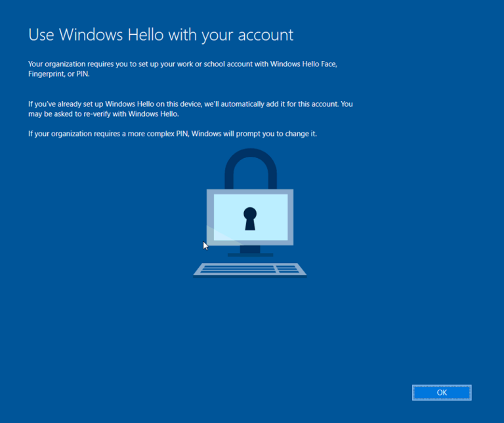Click the "Use Windows Hello with your account" heading

pos(161,35)
